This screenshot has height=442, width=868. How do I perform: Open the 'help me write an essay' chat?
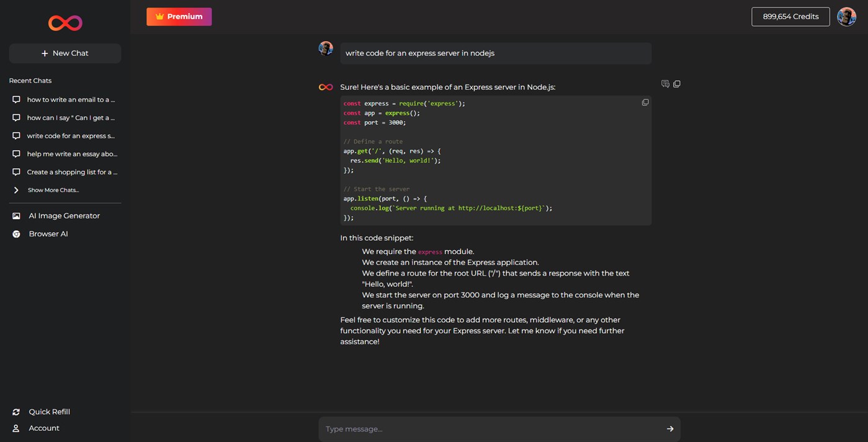[x=71, y=154]
